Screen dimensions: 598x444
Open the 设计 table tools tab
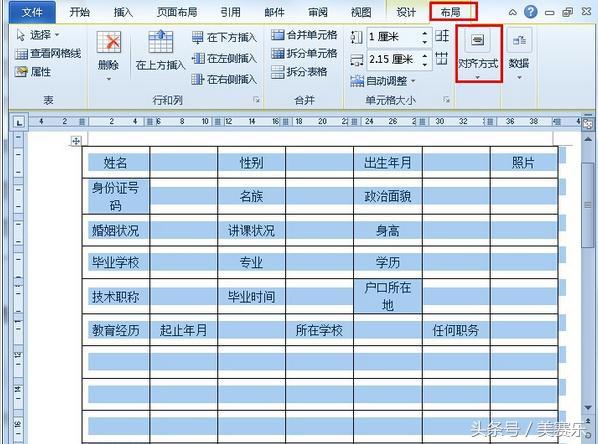tap(406, 12)
